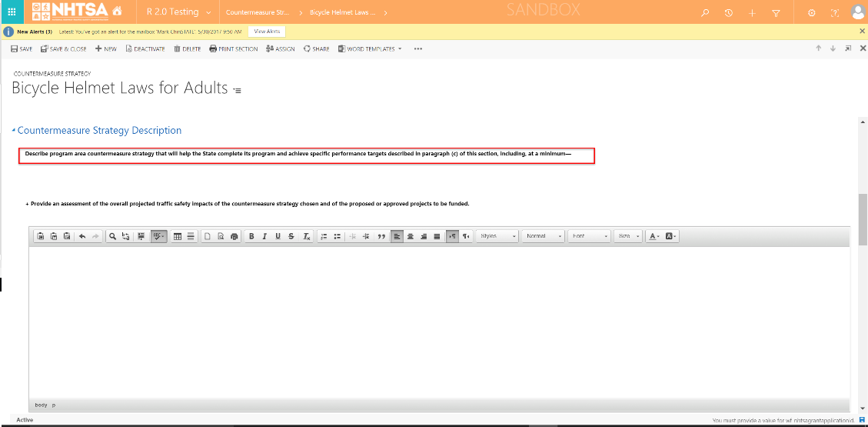Image resolution: width=868 pixels, height=427 pixels.
Task: Click Paste as plain text icon
Action: (x=54, y=236)
